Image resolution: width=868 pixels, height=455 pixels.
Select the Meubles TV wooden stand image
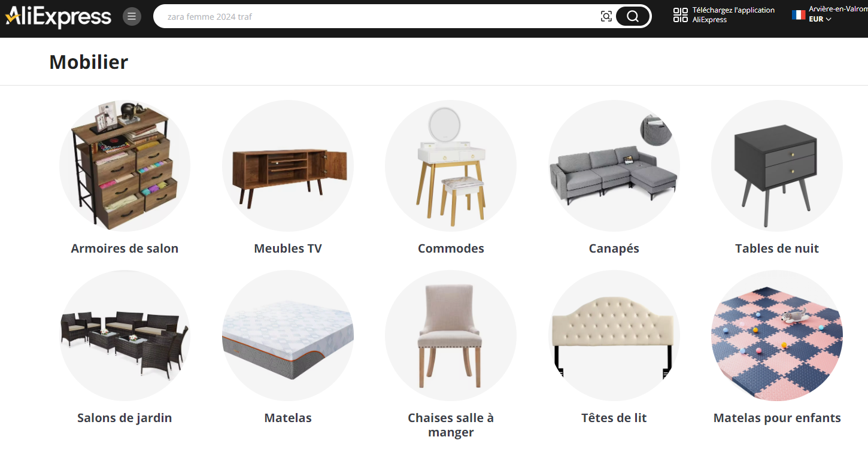288,166
